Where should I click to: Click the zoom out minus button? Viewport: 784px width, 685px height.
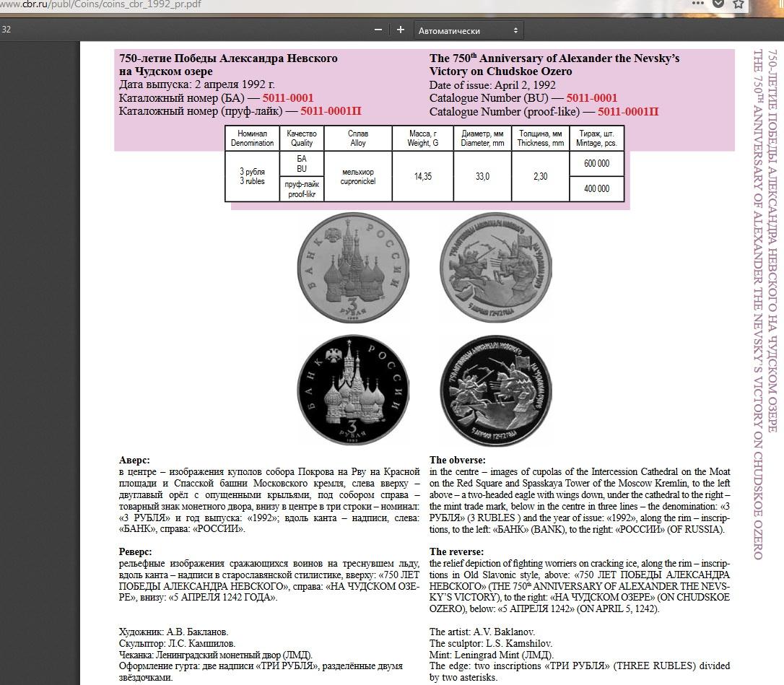(378, 30)
